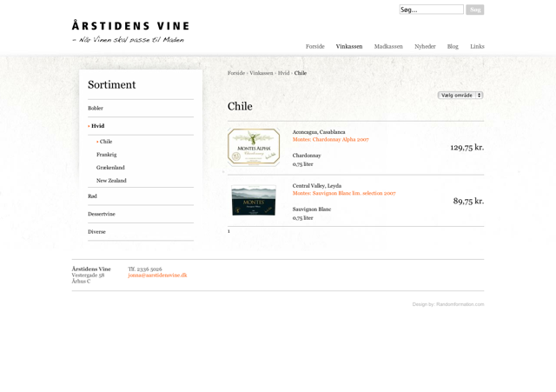Open the Links menu item
The width and height of the screenshot is (556, 392).
point(477,46)
